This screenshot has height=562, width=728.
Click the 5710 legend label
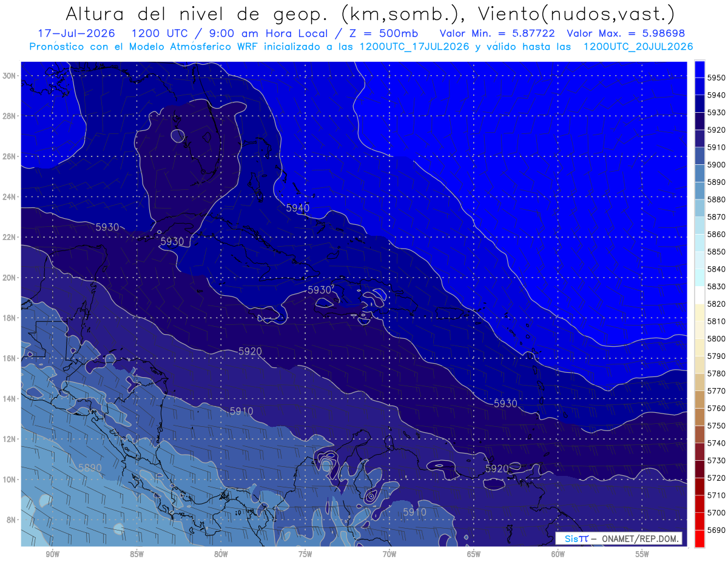click(716, 495)
